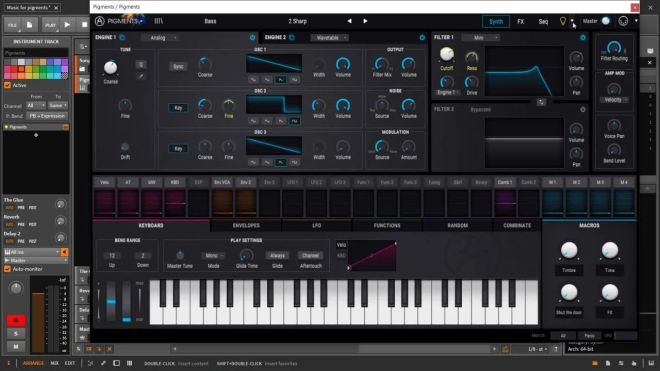Viewport: 660px width, 371px height.
Task: Open the Mono play Mode dropdown
Action: [214, 256]
